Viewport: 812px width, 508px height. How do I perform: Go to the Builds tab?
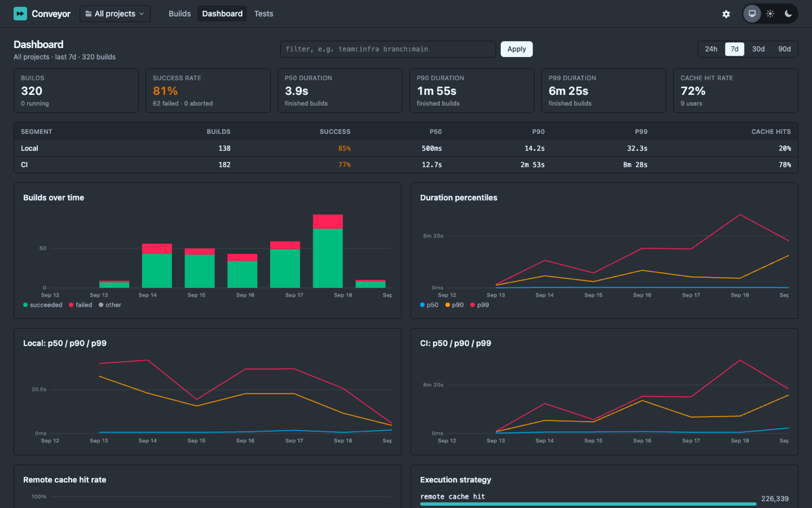tap(179, 14)
